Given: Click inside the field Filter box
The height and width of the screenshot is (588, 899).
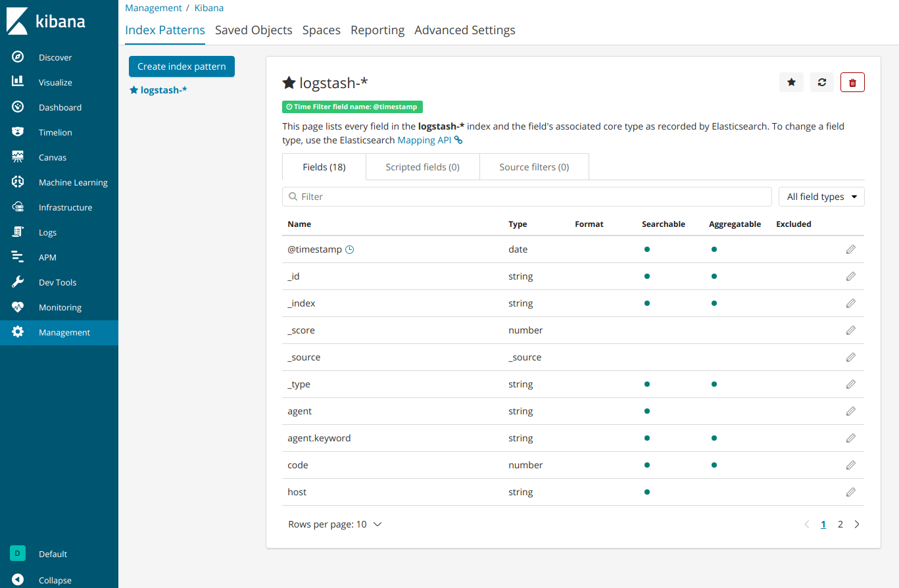Looking at the screenshot, I should pyautogui.click(x=526, y=196).
